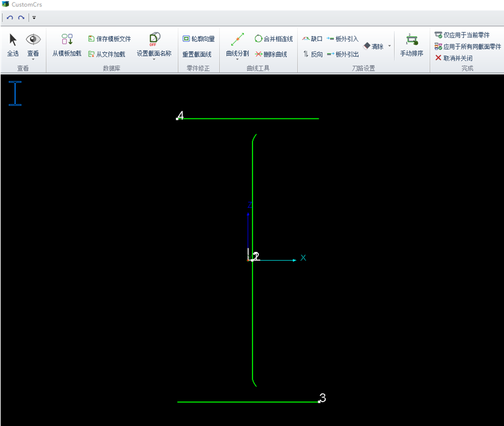Image resolution: width=504 pixels, height=426 pixels.
Task: Click 手动排序 (Manual Sorting) icon
Action: (412, 44)
